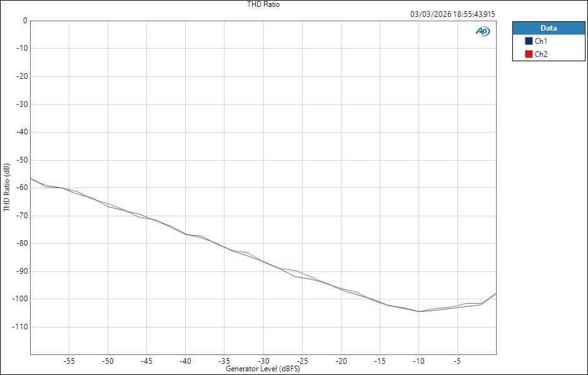Viewport: 588px width, 375px height.
Task: Click the -90 tick label on the y-axis
Action: [22, 271]
